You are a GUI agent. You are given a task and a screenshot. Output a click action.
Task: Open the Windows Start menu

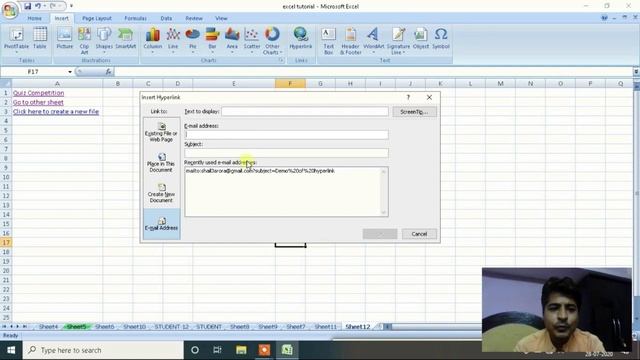pyautogui.click(x=11, y=350)
